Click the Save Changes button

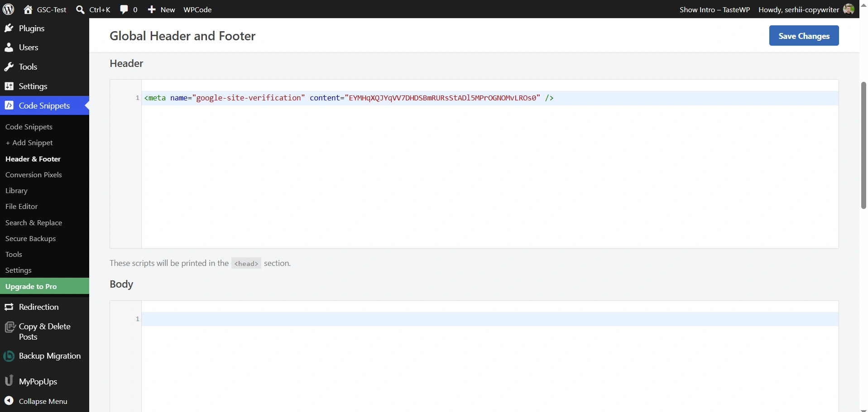point(804,36)
